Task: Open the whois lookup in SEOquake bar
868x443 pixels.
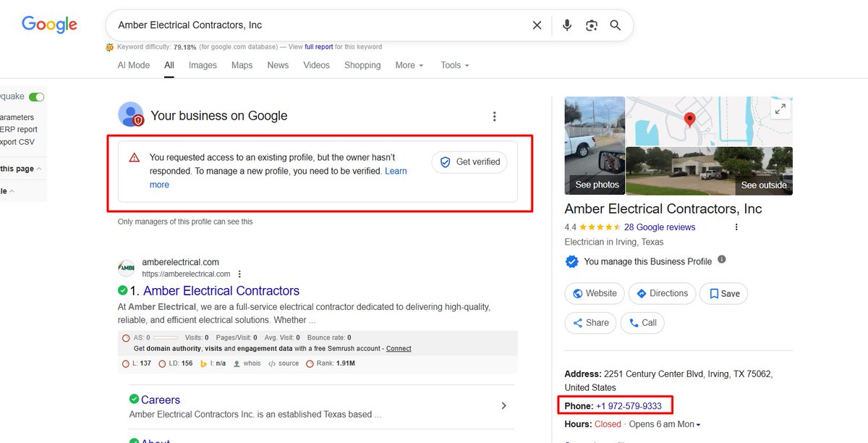Action: tap(247, 363)
